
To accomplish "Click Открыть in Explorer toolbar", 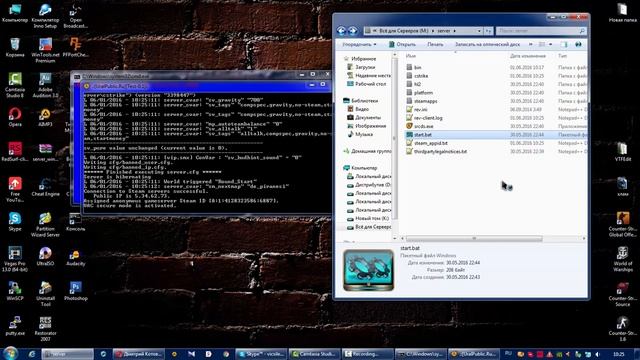I will pos(402,44).
